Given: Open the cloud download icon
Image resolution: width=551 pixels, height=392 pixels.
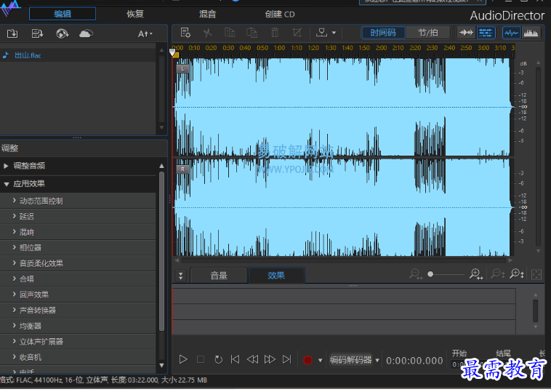Looking at the screenshot, I should coord(86,33).
